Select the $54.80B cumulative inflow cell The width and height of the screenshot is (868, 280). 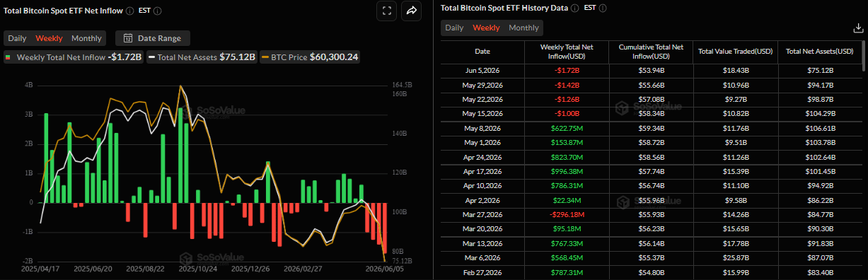pos(650,272)
